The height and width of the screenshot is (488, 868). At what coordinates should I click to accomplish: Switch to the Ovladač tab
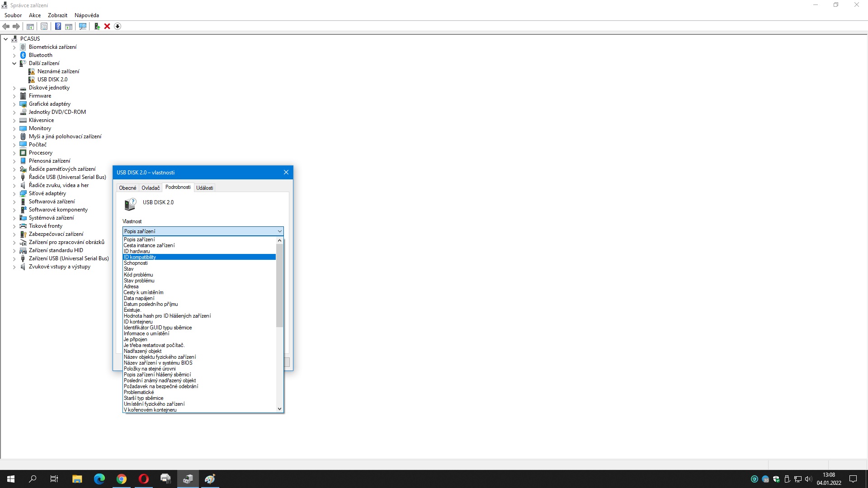coord(151,188)
